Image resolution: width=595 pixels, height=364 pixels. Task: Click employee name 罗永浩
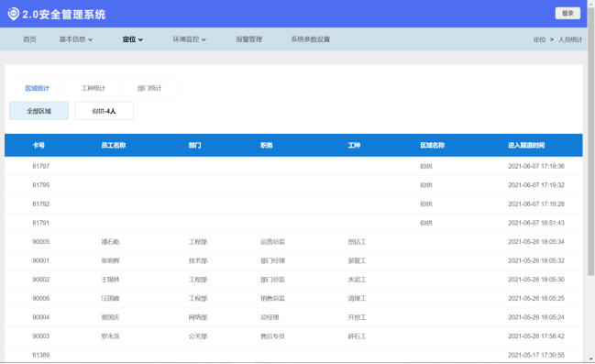click(x=110, y=336)
